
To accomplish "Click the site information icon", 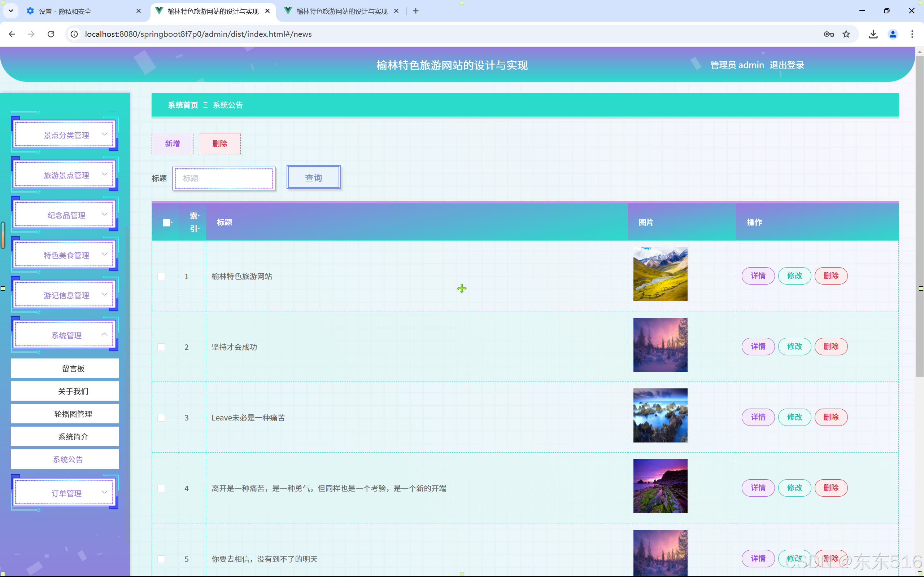I will point(74,34).
